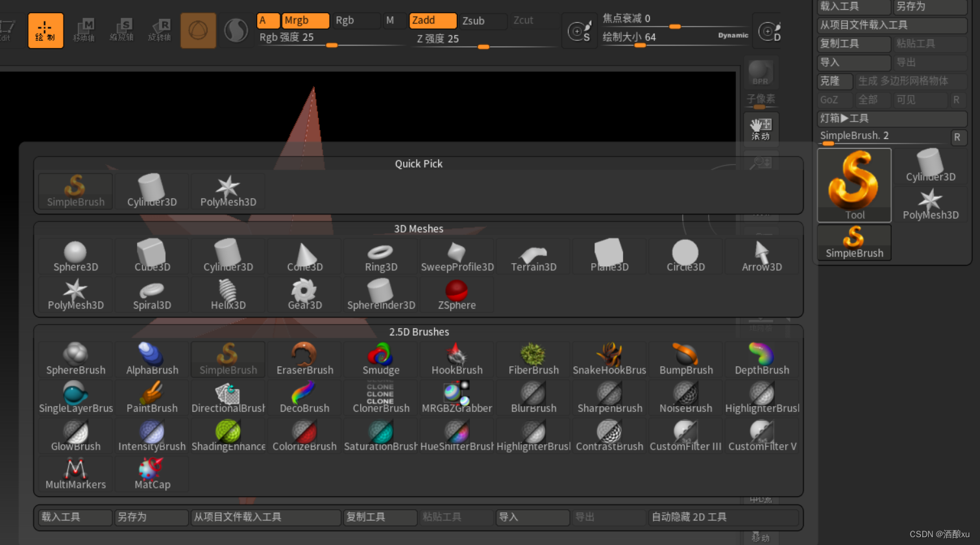Viewport: 980px width, 545px height.
Task: Pick the SphereBrush 2.5D brush
Action: click(x=75, y=359)
